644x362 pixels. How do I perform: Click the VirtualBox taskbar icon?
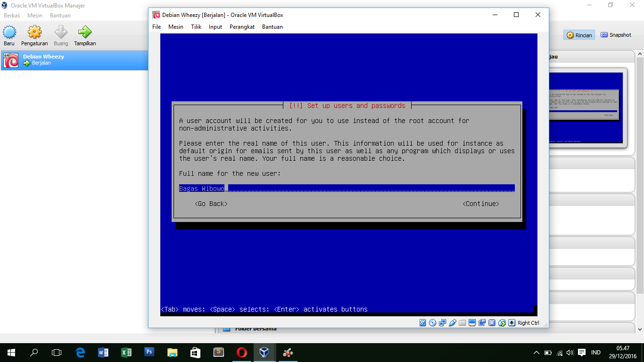pos(264,352)
